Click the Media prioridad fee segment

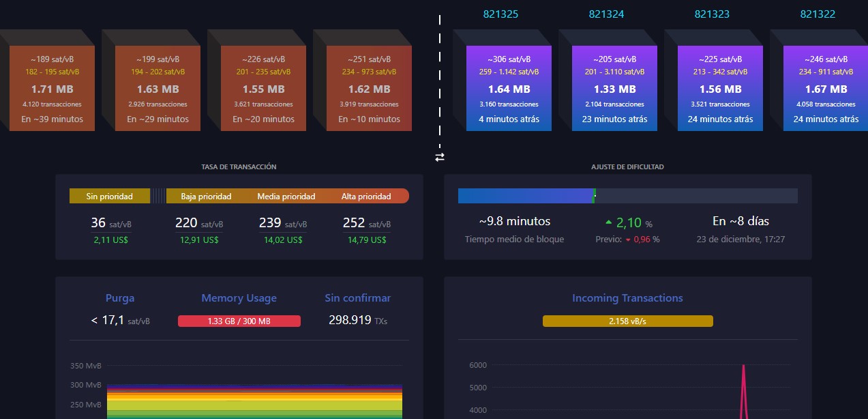point(286,196)
